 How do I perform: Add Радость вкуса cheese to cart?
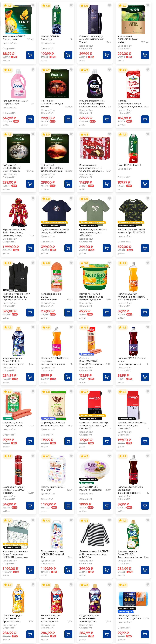tap(68, 441)
